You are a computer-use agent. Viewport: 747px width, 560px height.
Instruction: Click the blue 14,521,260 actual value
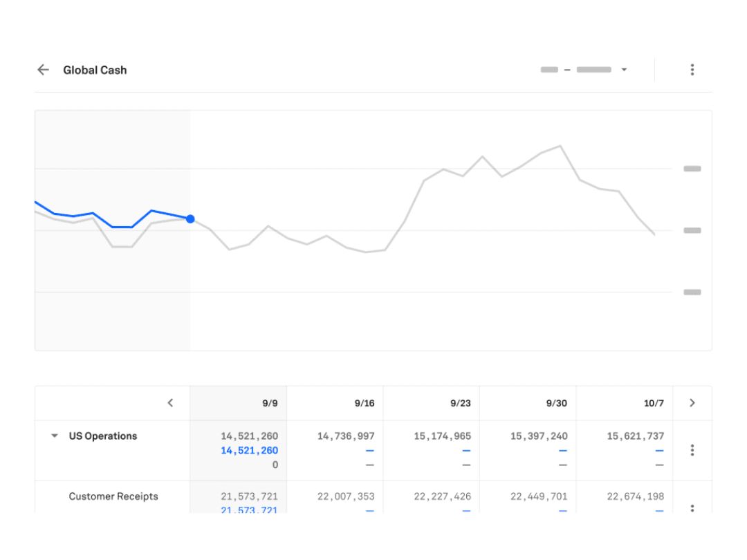249,451
